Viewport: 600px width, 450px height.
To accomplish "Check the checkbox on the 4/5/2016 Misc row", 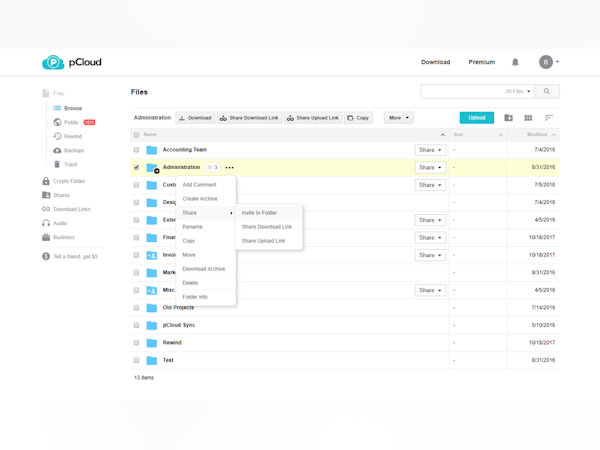I will click(x=136, y=290).
